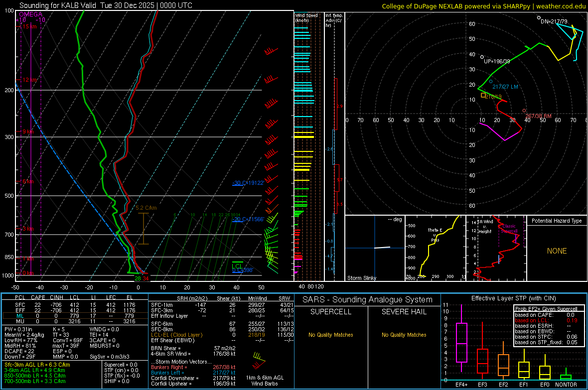Image resolution: width=588 pixels, height=390 pixels.
Task: Click the 'Inf. Temp. Adv.' header
Action: pyautogui.click(x=334, y=20)
